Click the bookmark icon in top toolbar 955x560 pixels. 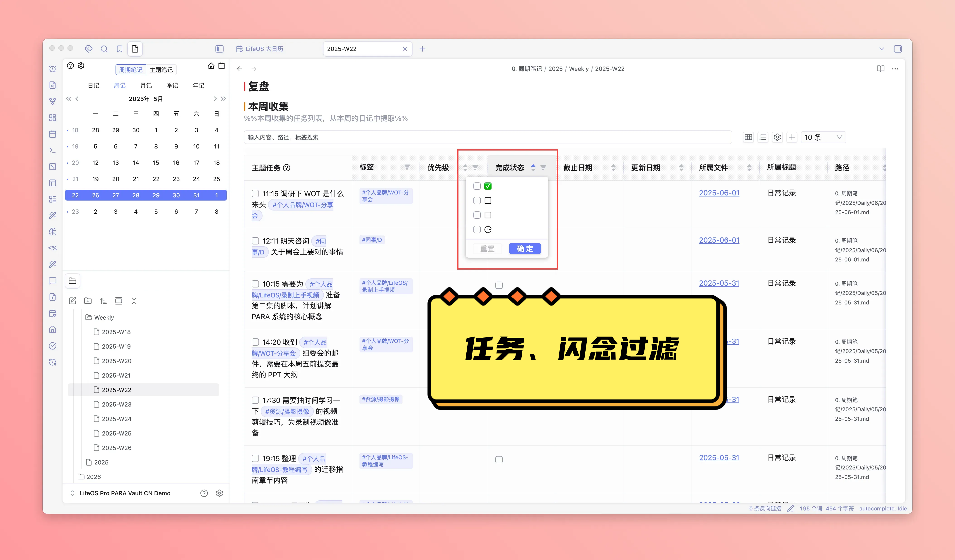119,49
